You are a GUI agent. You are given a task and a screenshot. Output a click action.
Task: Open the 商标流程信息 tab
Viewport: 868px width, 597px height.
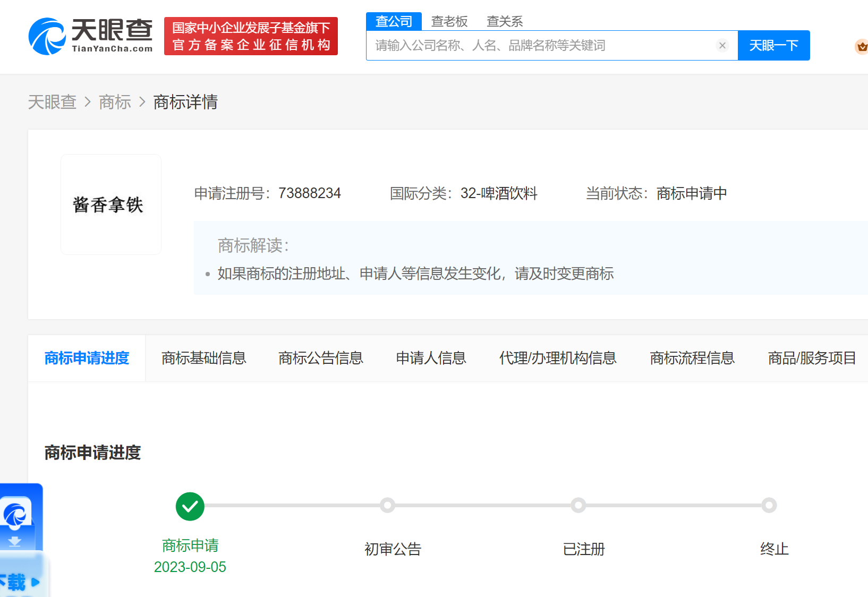[x=692, y=358]
